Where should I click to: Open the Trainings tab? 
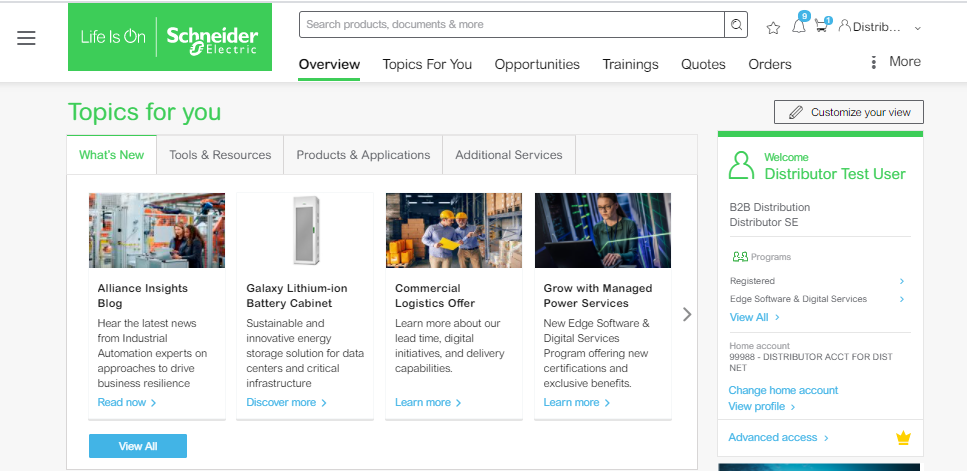click(630, 64)
